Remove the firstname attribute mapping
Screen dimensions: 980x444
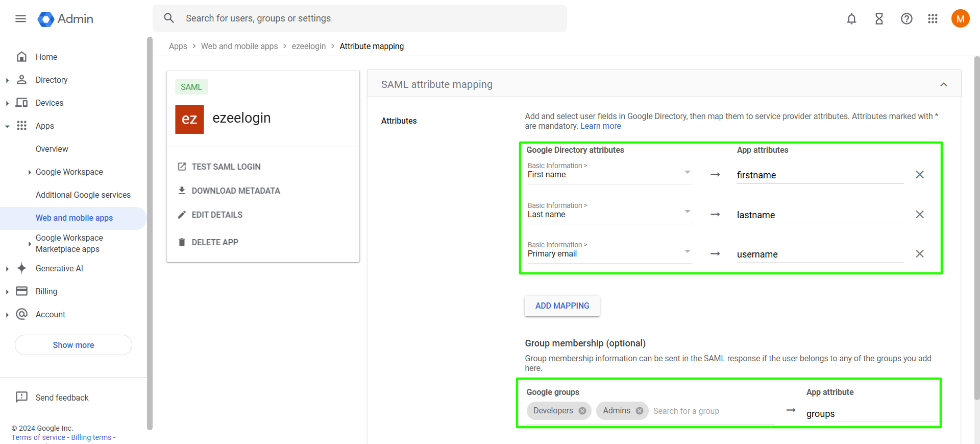[920, 175]
